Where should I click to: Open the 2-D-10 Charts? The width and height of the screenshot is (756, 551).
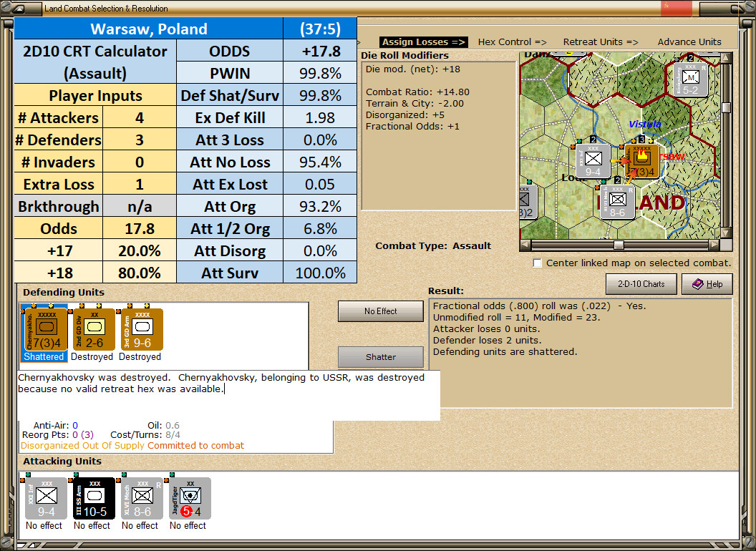(641, 284)
